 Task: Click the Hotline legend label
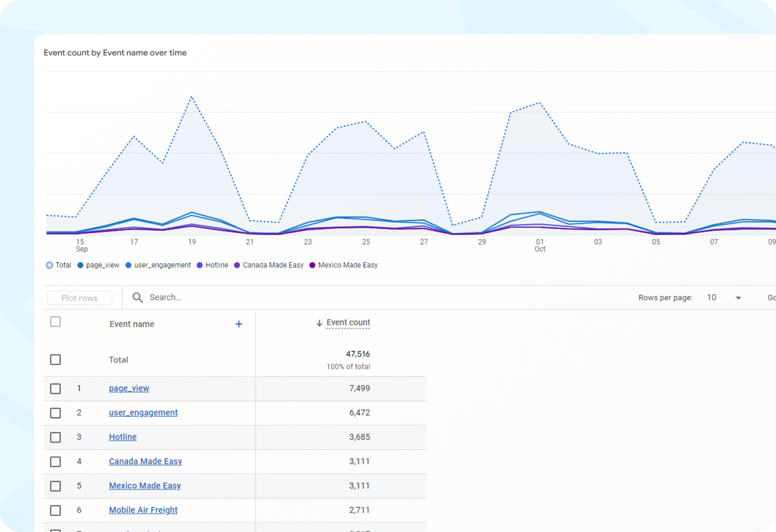[x=217, y=265]
